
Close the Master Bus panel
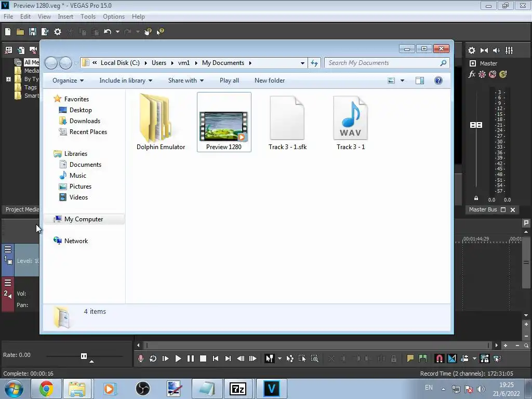click(x=513, y=210)
